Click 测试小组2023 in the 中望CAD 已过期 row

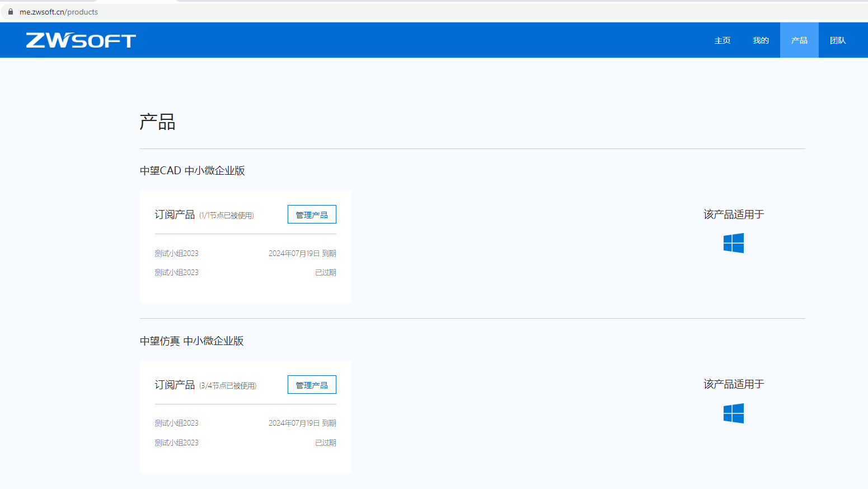(177, 272)
